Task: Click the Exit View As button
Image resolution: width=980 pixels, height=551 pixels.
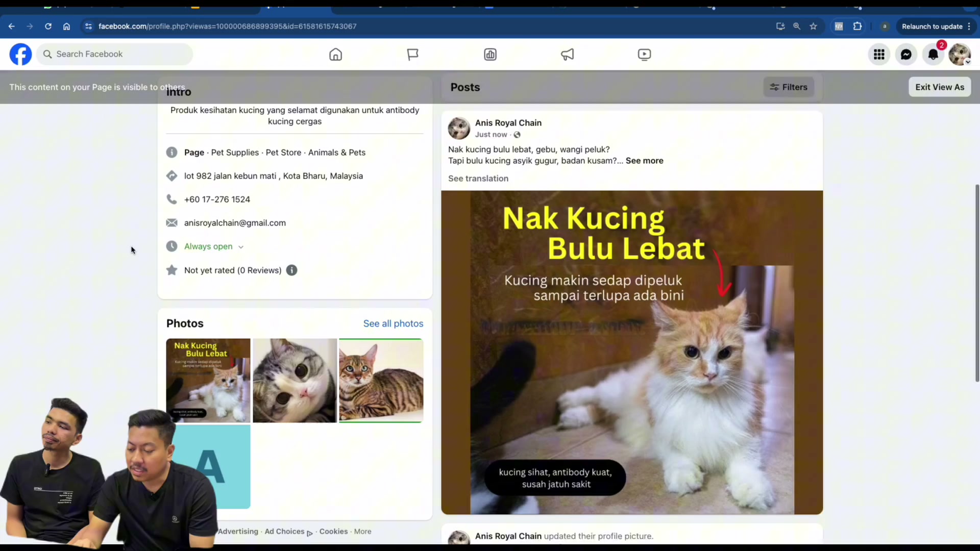Action: [x=940, y=87]
